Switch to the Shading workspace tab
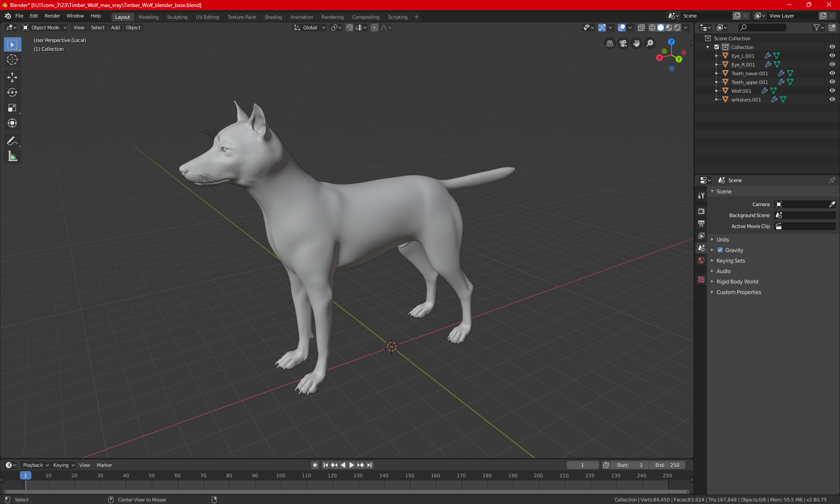This screenshot has height=504, width=840. 273,17
